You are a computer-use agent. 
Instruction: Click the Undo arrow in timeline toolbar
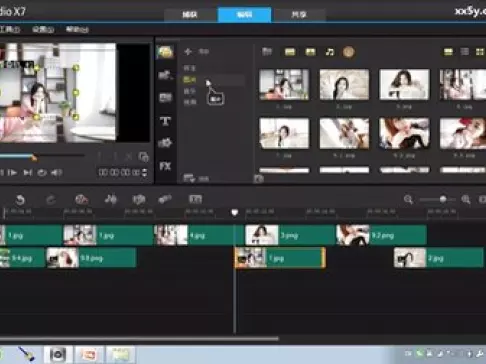[x=20, y=200]
